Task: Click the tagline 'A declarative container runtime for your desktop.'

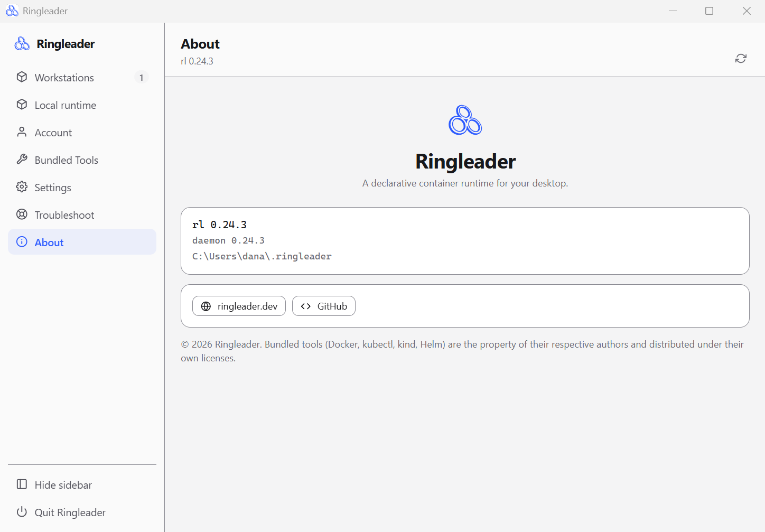Action: pos(465,183)
